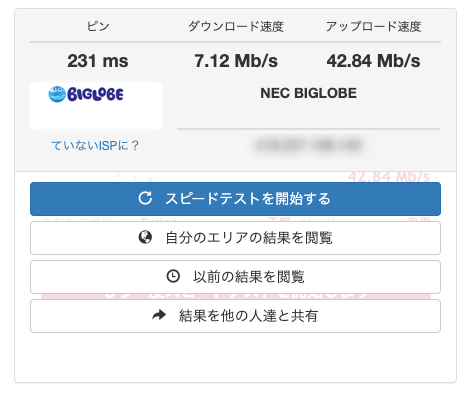View previous results via 以前の結果を閲覧
The image size is (465, 395).
[235, 277]
